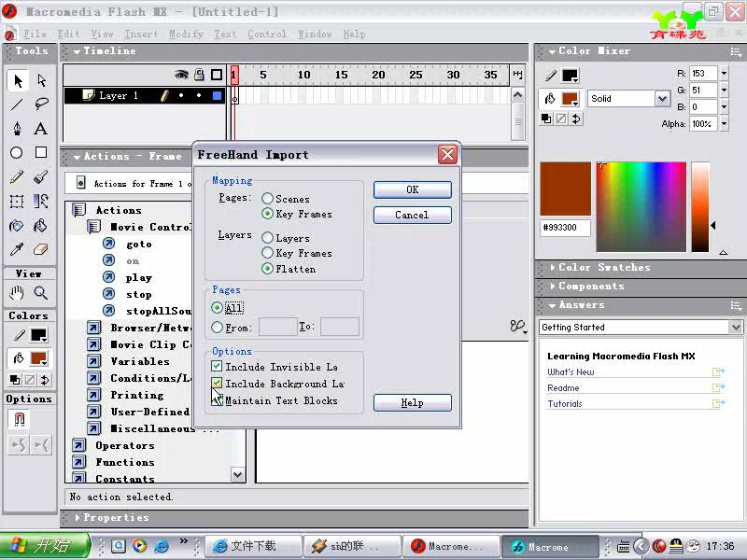The width and height of the screenshot is (747, 560).
Task: Activate the Hand tool
Action: 17,292
